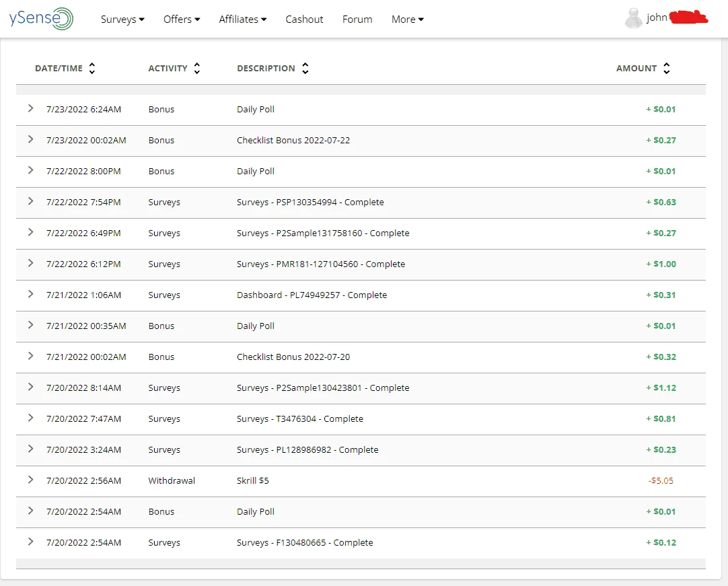The image size is (728, 586).
Task: Expand the Dashboard PL74949257 row
Action: click(x=31, y=294)
